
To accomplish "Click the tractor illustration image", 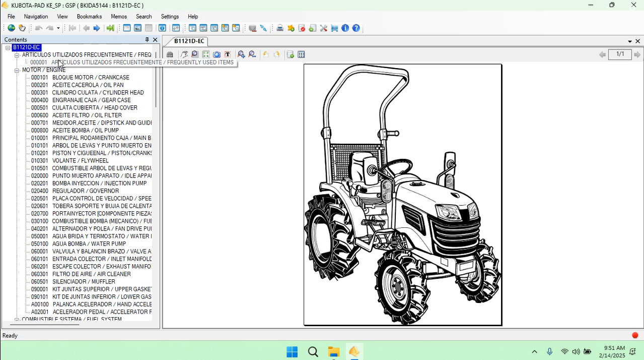I will click(403, 195).
